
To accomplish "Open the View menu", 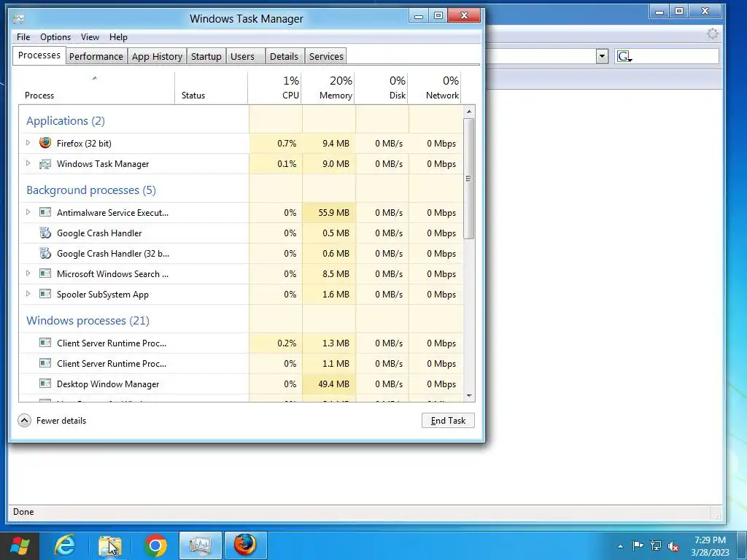I will [90, 37].
